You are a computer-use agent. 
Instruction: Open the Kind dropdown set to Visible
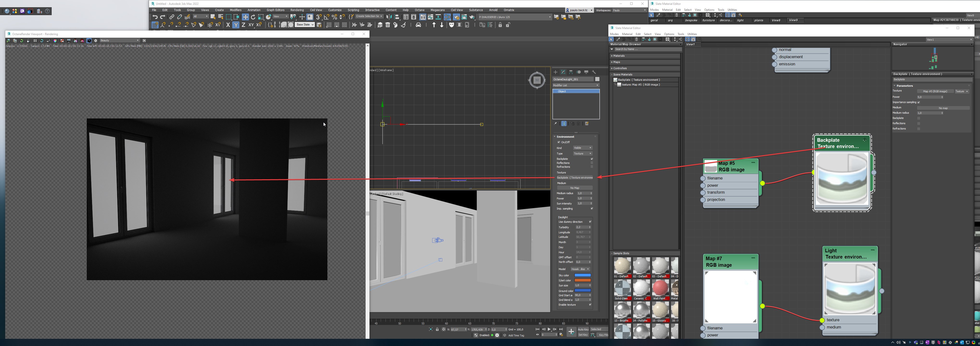pyautogui.click(x=582, y=148)
